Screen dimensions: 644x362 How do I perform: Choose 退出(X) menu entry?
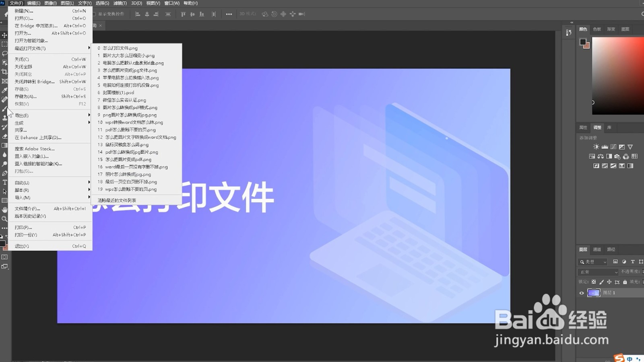[50, 246]
